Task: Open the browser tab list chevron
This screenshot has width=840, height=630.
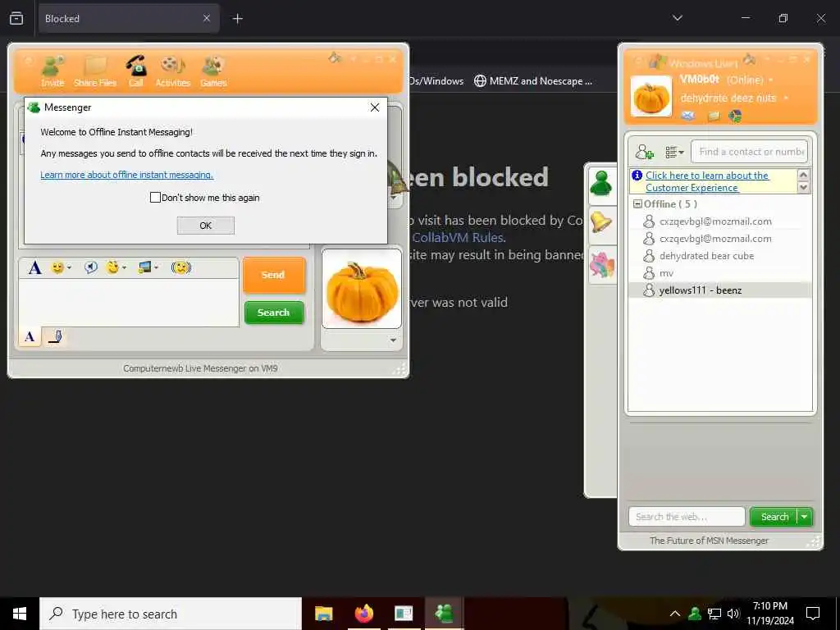Action: pyautogui.click(x=677, y=18)
